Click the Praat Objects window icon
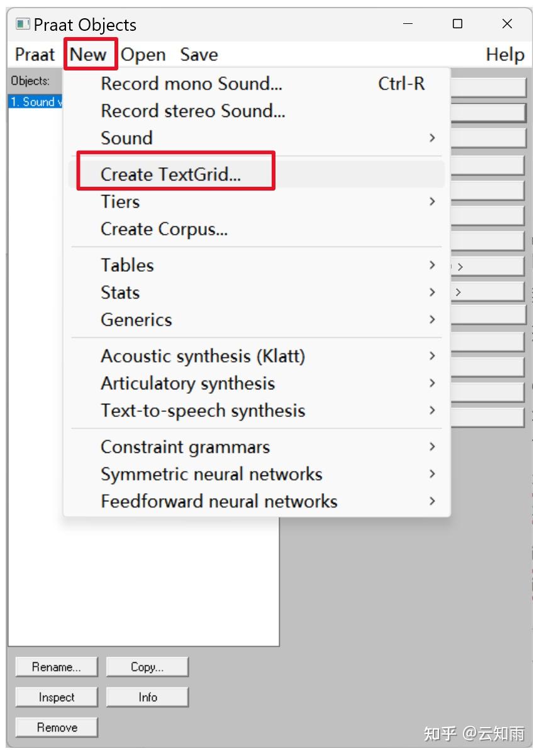The height and width of the screenshot is (756, 539). click(23, 25)
